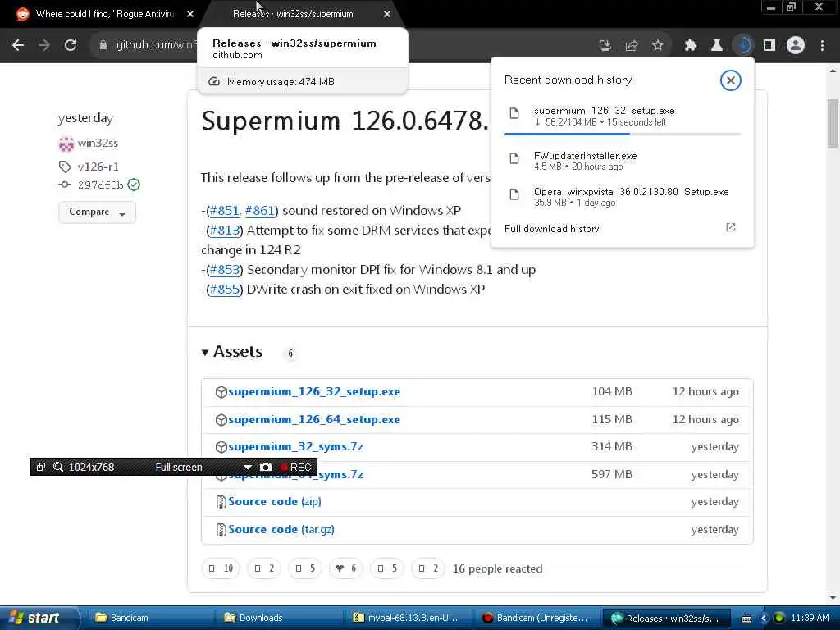Click the 16 people reacted text
Image resolution: width=840 pixels, height=630 pixels.
pos(497,569)
